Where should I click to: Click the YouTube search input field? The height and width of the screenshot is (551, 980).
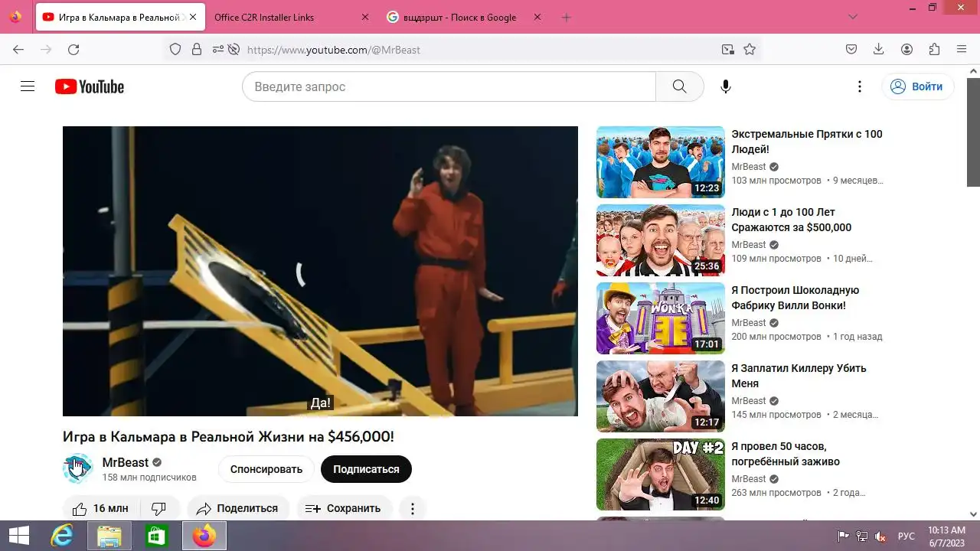coord(449,86)
